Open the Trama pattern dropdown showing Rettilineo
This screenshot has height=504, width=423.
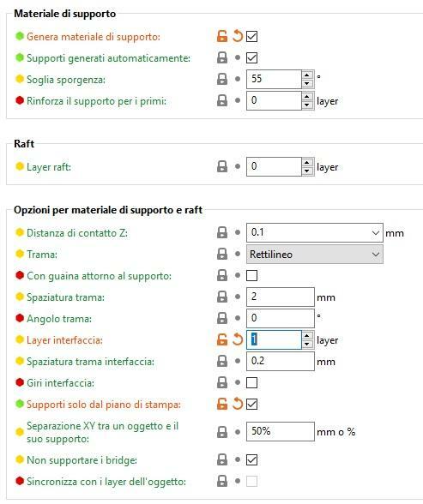pyautogui.click(x=315, y=255)
